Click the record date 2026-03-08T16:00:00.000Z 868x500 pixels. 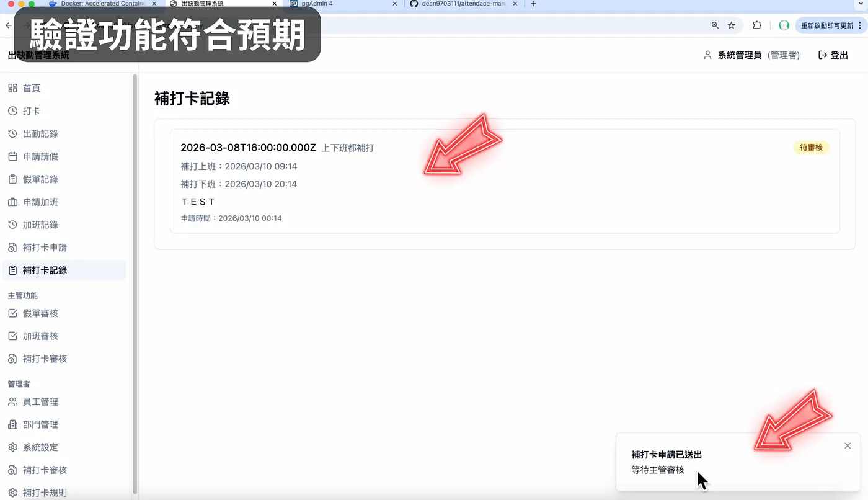tap(249, 148)
